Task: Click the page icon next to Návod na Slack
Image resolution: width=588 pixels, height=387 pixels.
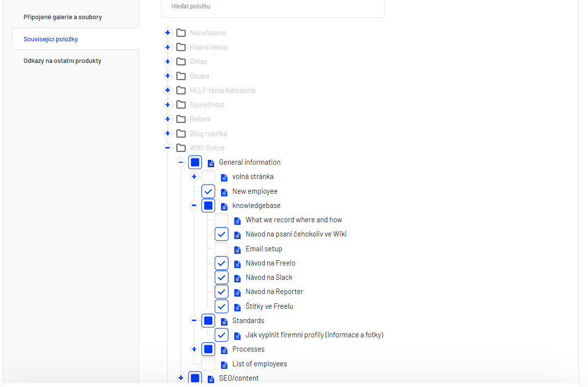Action: (237, 278)
